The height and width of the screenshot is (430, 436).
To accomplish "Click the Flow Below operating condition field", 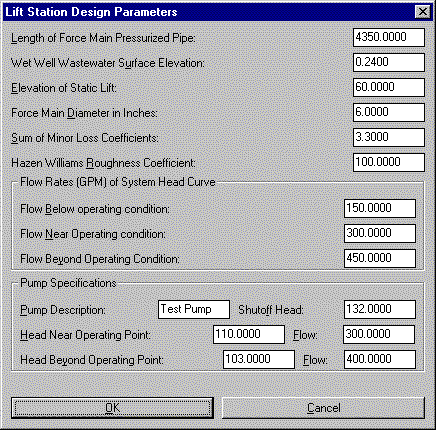I will 380,208.
